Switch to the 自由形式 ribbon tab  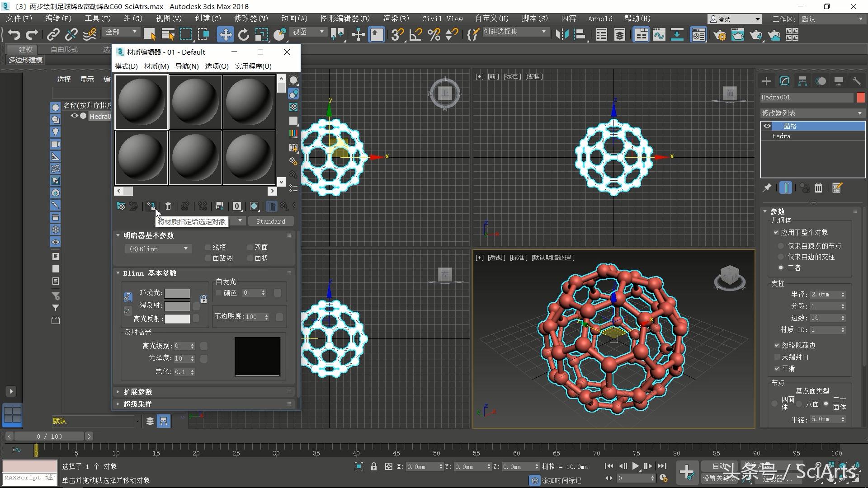(x=63, y=49)
